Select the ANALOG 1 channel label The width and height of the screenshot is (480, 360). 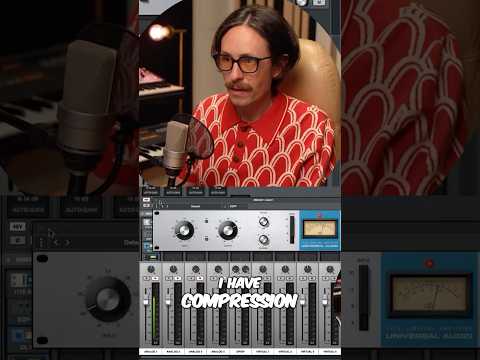tap(151, 351)
